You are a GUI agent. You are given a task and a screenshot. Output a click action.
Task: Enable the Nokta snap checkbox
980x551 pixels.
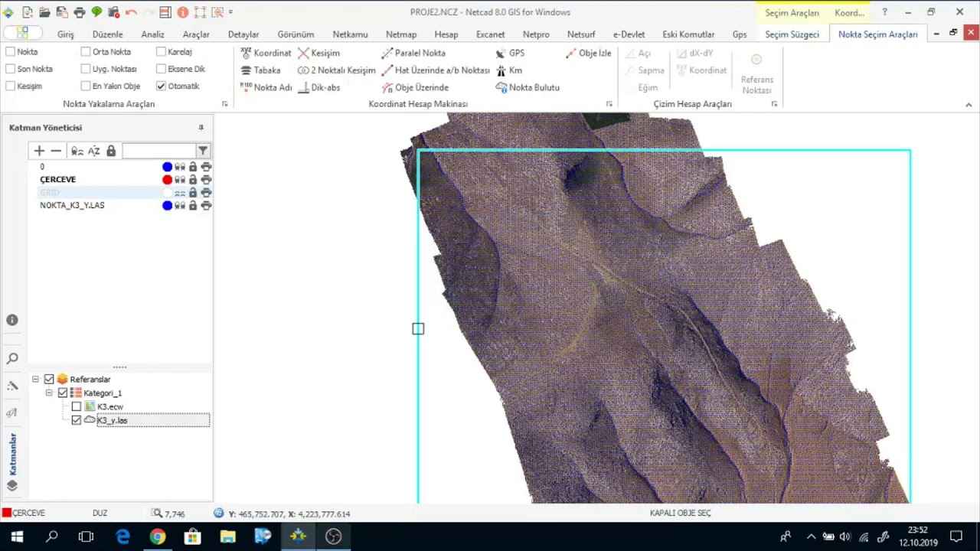tap(10, 51)
